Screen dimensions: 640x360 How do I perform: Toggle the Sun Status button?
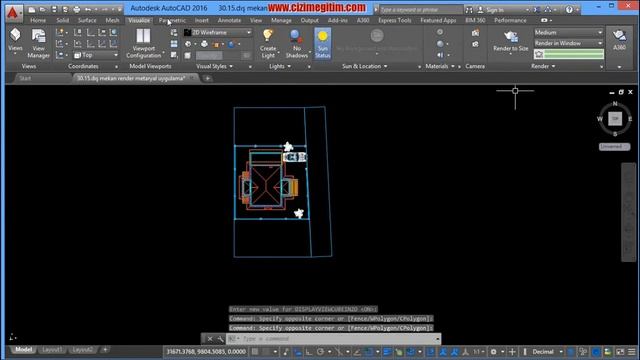[x=322, y=43]
